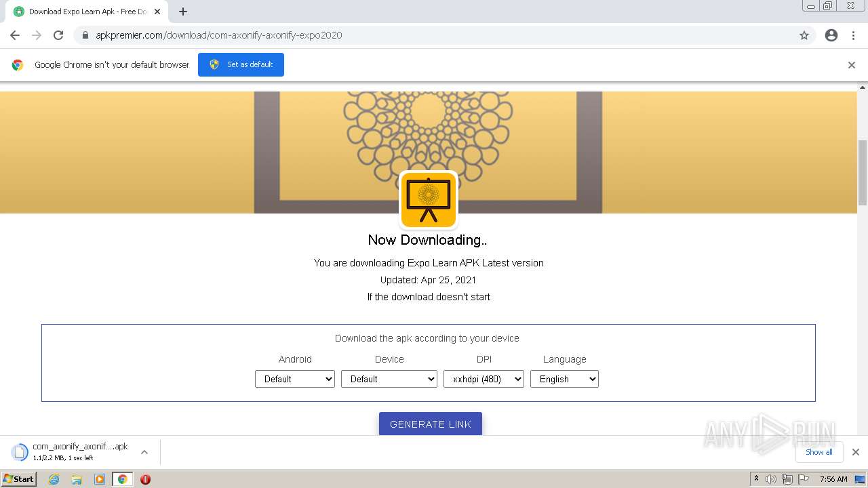Viewport: 868px width, 488px height.
Task: Show all downloads
Action: 819,452
